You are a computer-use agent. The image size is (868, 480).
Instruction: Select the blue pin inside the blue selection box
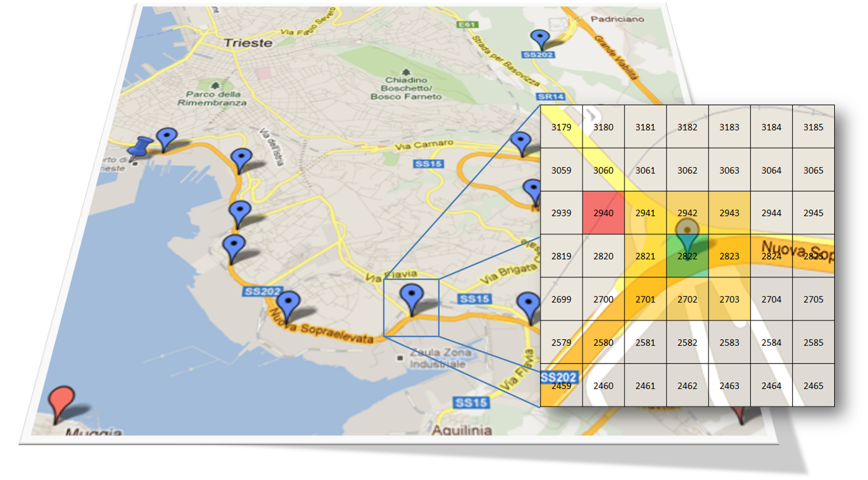pos(412,299)
